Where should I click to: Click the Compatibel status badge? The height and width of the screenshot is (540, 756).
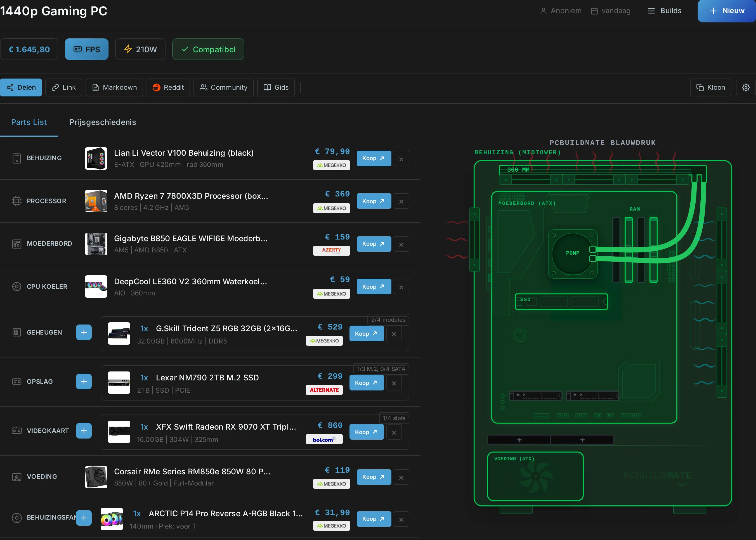tap(208, 49)
